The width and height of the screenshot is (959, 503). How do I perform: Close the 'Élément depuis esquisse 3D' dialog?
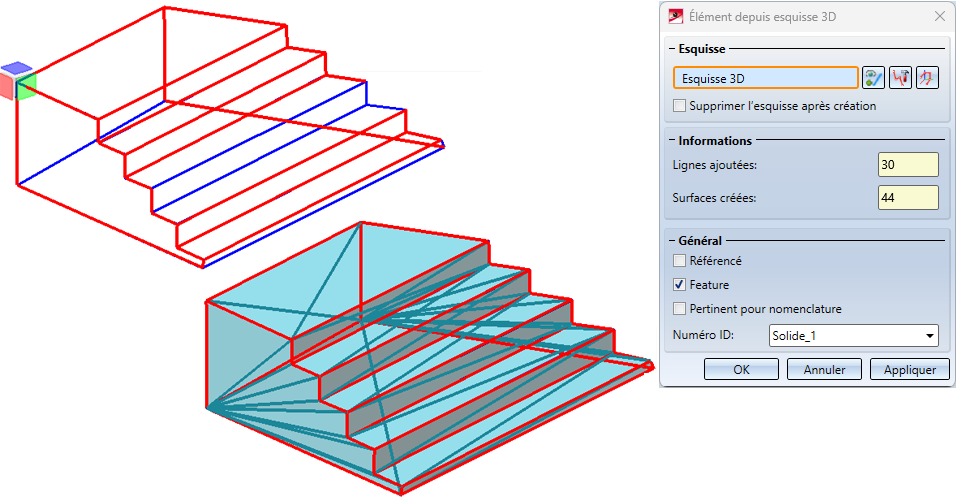pos(940,17)
